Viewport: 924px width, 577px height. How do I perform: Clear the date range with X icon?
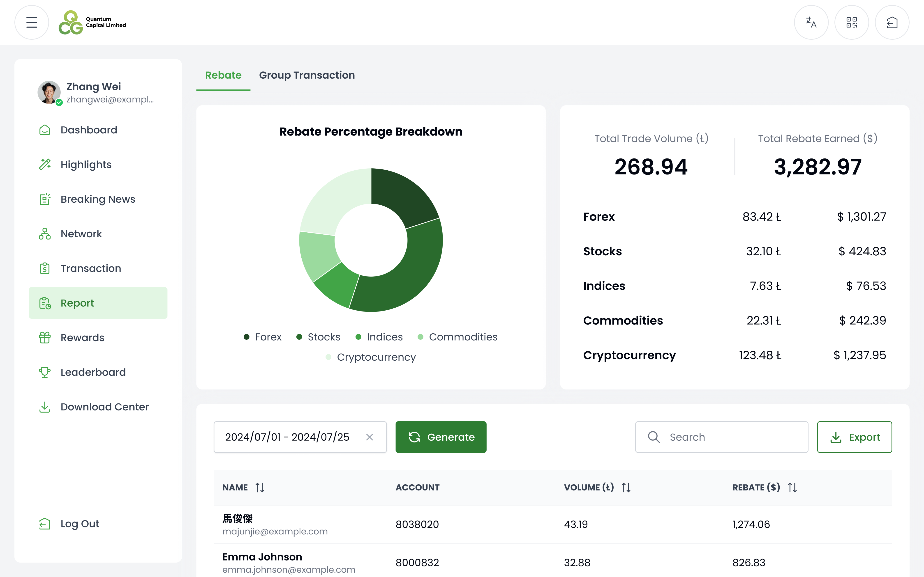369,437
